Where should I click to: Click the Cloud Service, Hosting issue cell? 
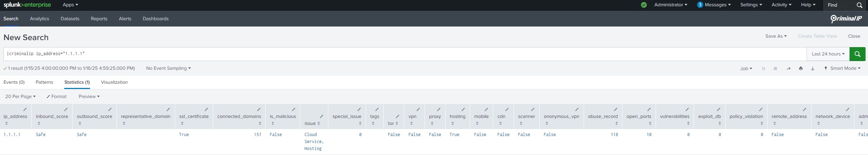[x=314, y=142]
